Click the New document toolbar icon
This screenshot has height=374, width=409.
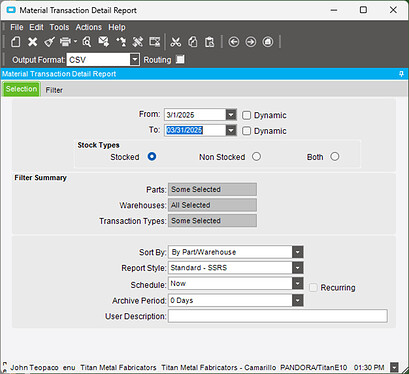[16, 42]
